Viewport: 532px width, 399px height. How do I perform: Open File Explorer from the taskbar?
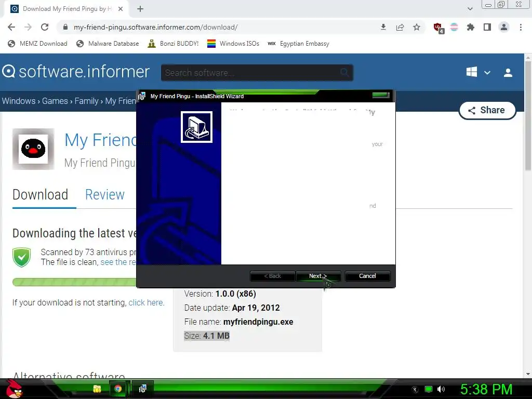click(97, 389)
